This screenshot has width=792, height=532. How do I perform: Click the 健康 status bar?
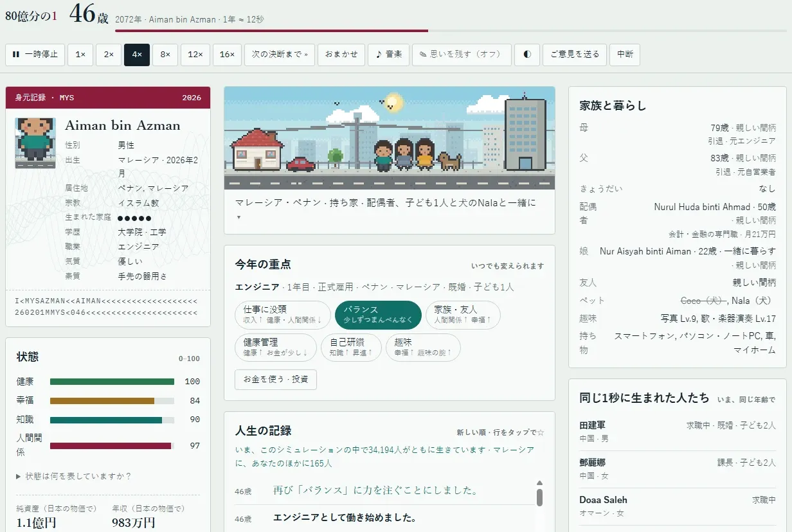pos(112,382)
